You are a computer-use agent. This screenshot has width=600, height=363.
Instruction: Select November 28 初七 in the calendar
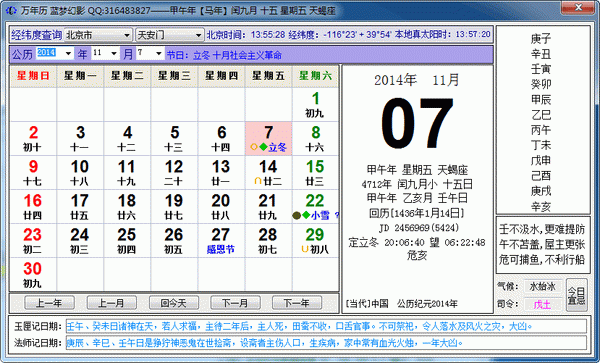point(269,241)
